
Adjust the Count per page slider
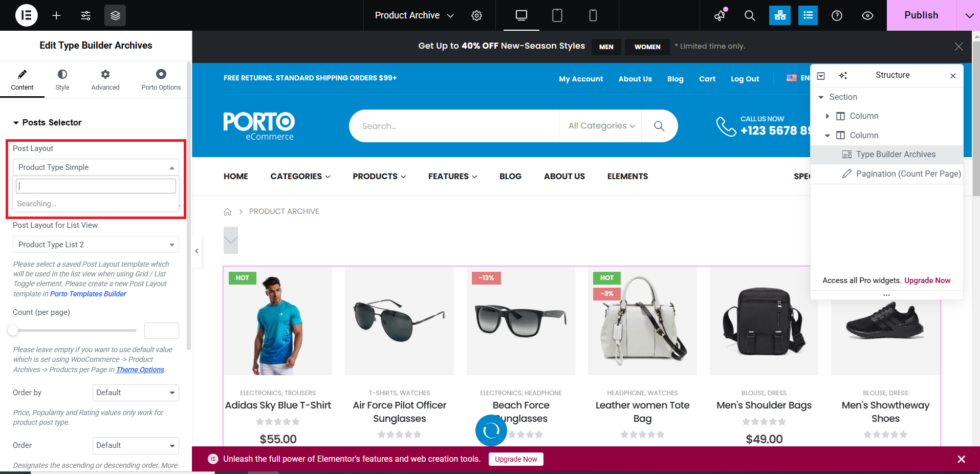(x=13, y=331)
